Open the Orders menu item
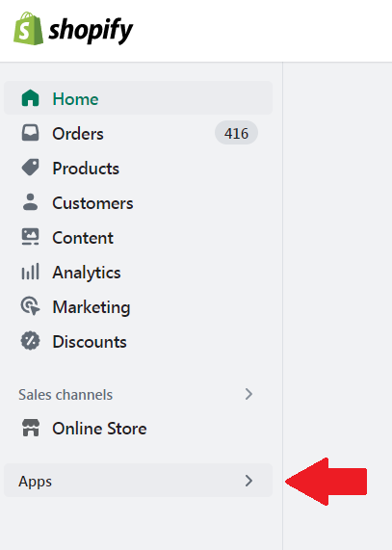 click(138, 133)
